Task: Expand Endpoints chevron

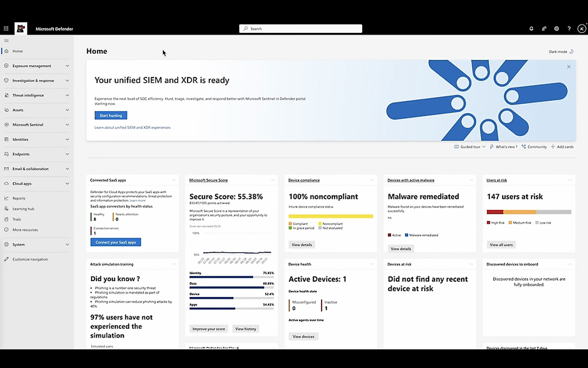Action: click(x=67, y=154)
